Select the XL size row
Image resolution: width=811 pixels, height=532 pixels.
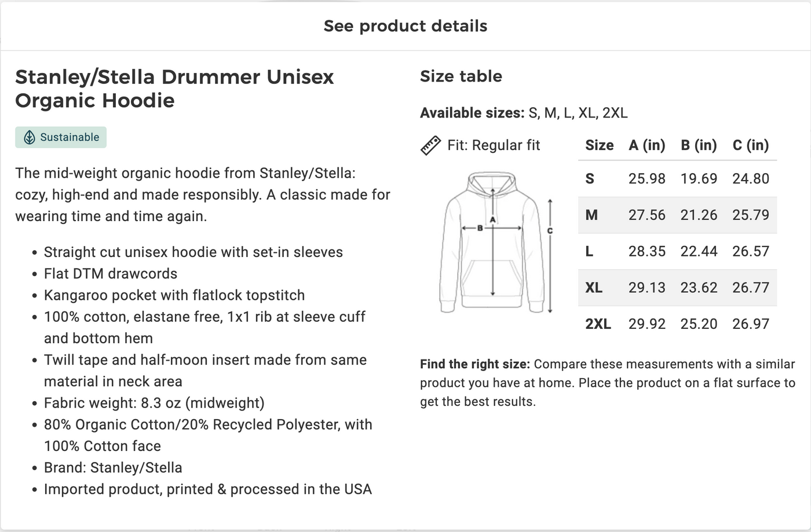[677, 288]
